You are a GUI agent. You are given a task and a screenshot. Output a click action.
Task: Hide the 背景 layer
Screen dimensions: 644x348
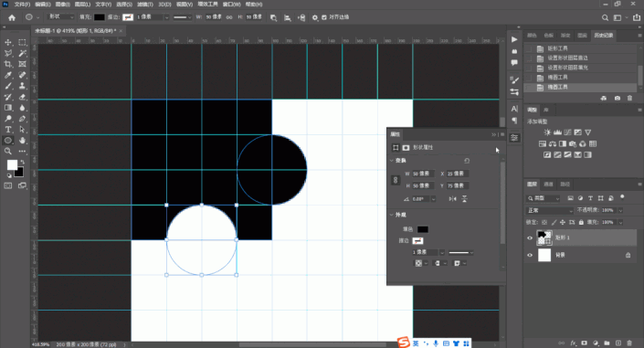click(530, 255)
